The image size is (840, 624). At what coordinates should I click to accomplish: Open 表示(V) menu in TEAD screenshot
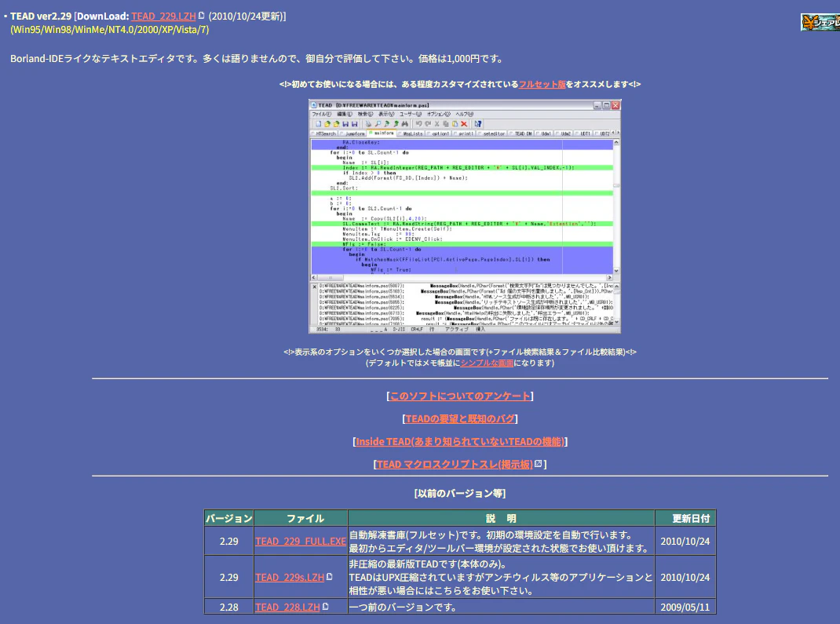[x=386, y=114]
